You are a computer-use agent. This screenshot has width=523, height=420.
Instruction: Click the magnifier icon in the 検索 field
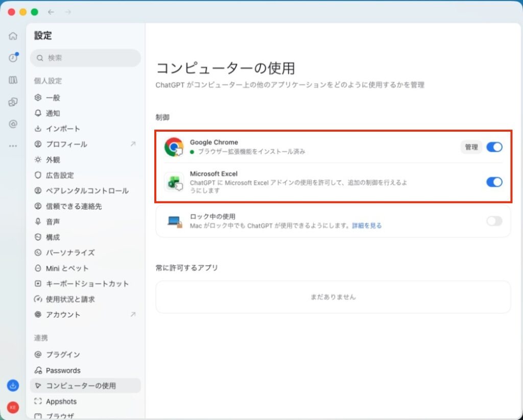[x=40, y=58]
